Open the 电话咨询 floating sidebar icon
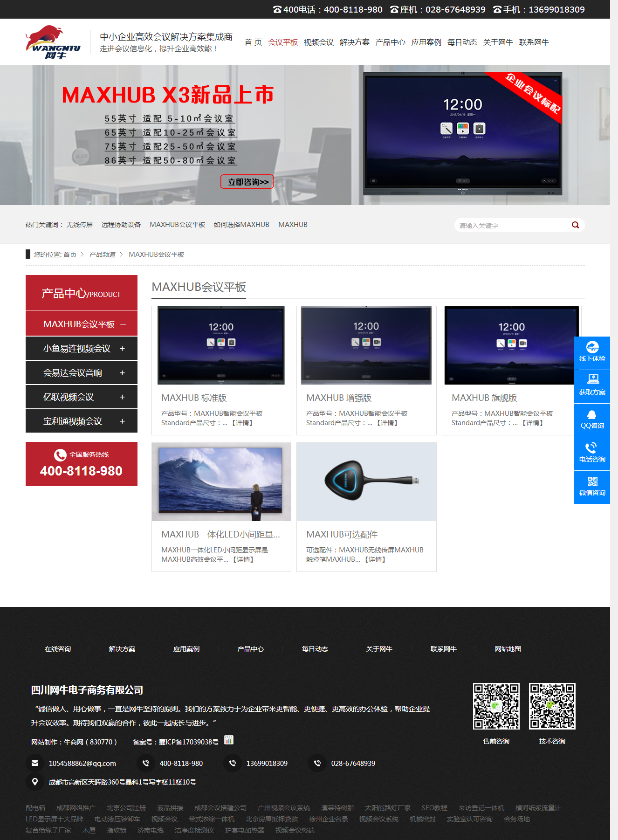 coord(592,453)
